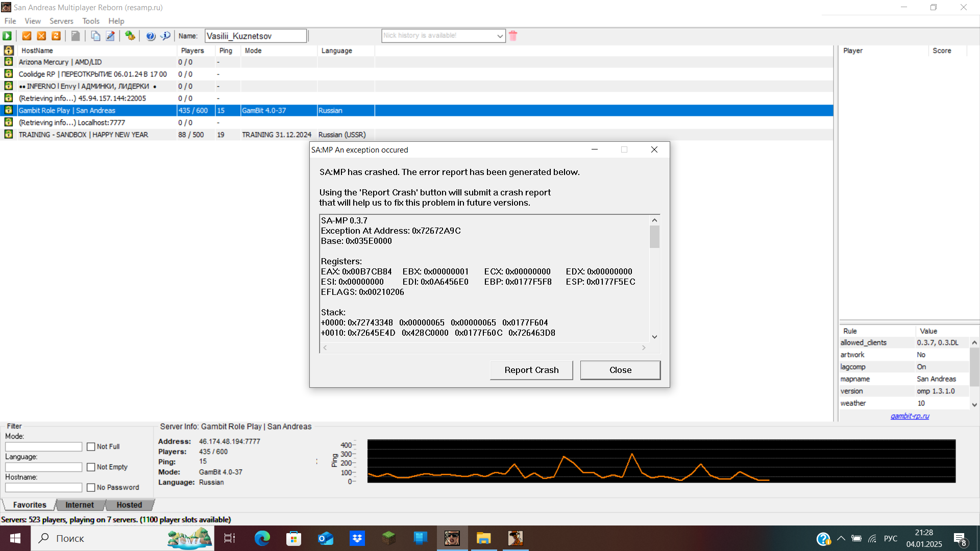Screen dimensions: 980x551
Task: Click the Name input field
Action: pyautogui.click(x=255, y=36)
